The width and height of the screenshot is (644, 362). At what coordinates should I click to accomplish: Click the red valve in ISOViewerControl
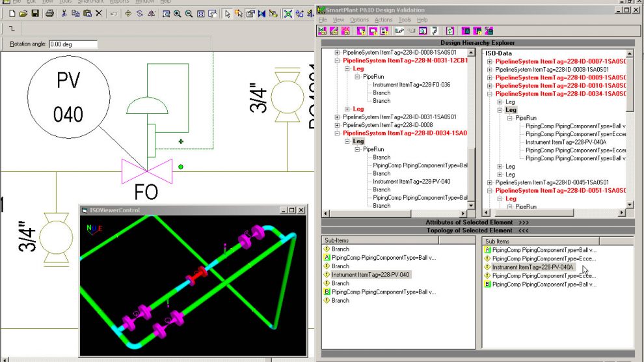[x=196, y=275]
